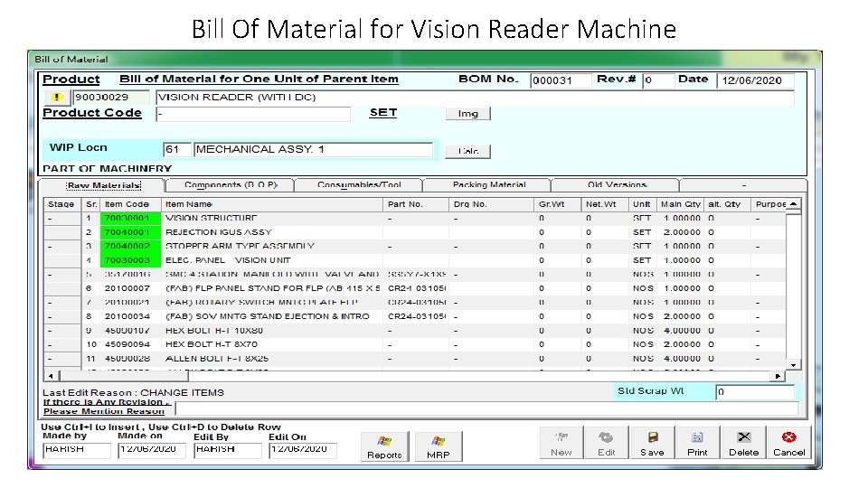This screenshot has height=488, width=868.
Task: Select green item code 70020001
Action: coord(130,219)
